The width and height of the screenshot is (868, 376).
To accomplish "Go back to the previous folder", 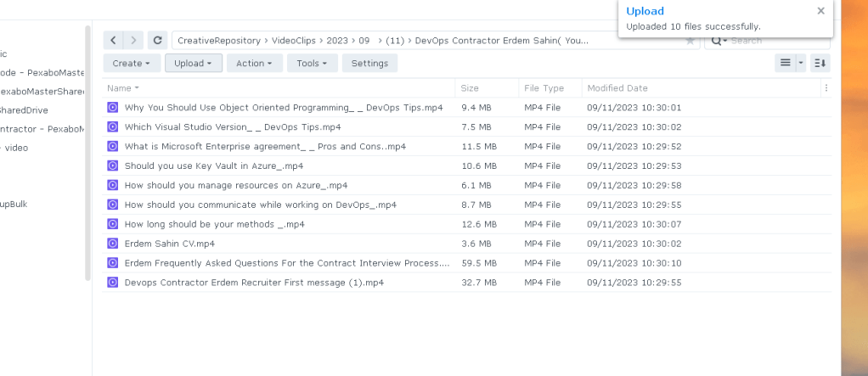I will point(114,41).
